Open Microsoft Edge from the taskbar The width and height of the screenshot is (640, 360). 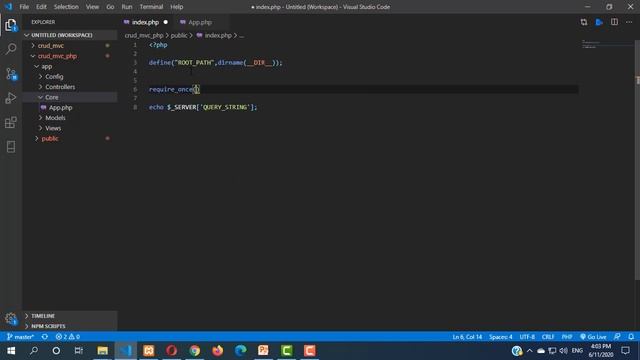click(240, 351)
